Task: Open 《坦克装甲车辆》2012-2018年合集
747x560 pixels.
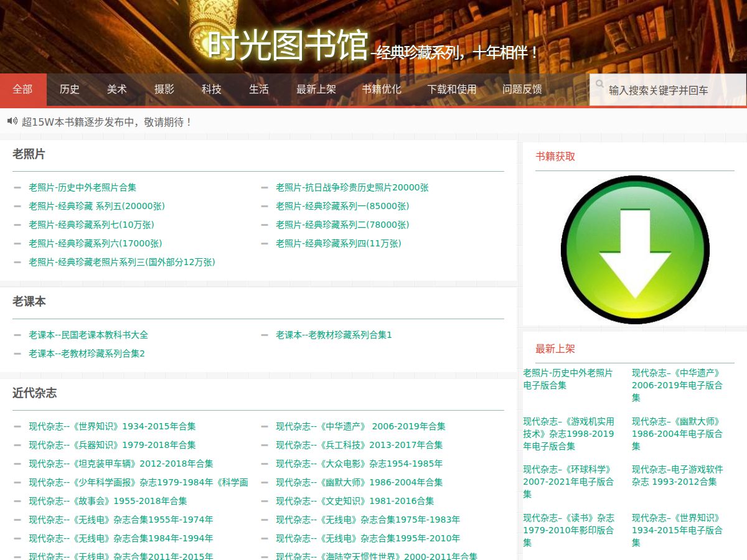Action: [121, 464]
